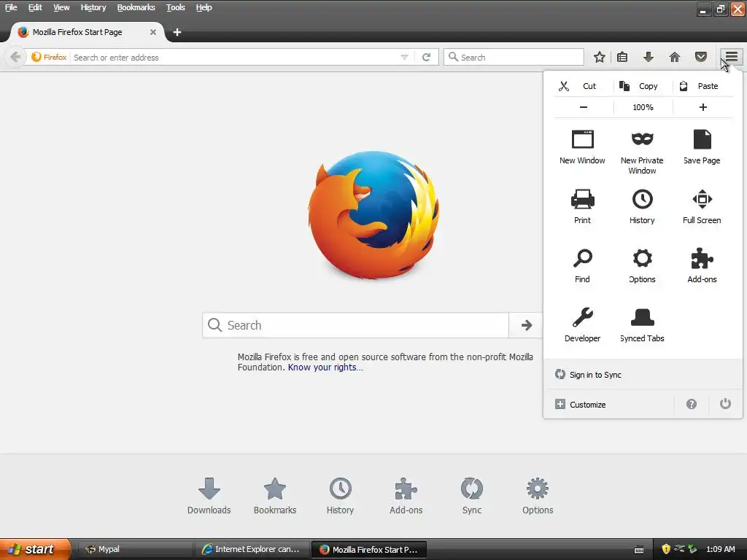The image size is (747, 560).
Task: Open a New Private Window
Action: [x=642, y=152]
